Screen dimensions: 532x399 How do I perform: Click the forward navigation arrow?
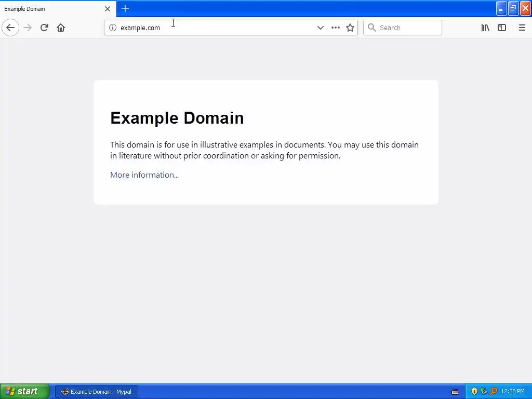tap(28, 28)
